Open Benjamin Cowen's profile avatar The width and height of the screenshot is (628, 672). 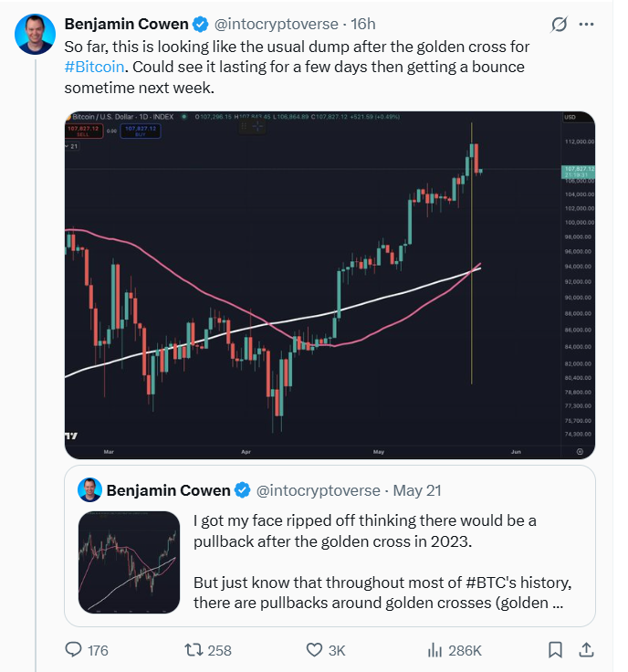click(x=35, y=34)
